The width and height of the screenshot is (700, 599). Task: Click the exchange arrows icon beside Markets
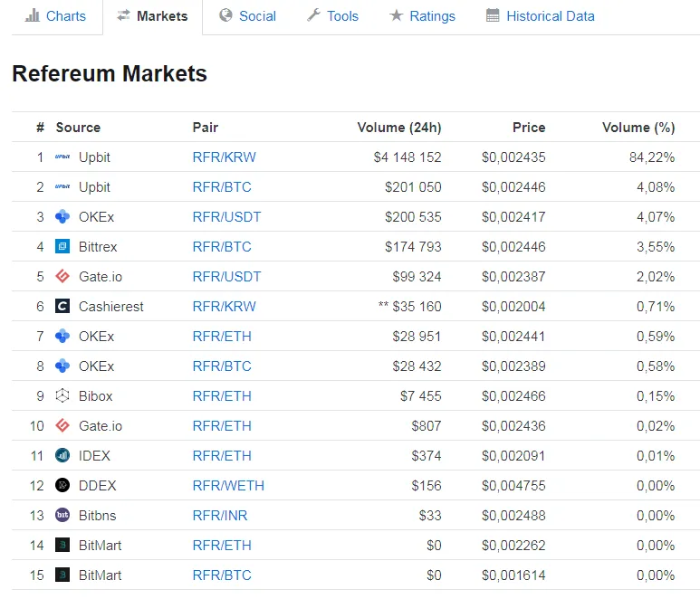tap(123, 15)
